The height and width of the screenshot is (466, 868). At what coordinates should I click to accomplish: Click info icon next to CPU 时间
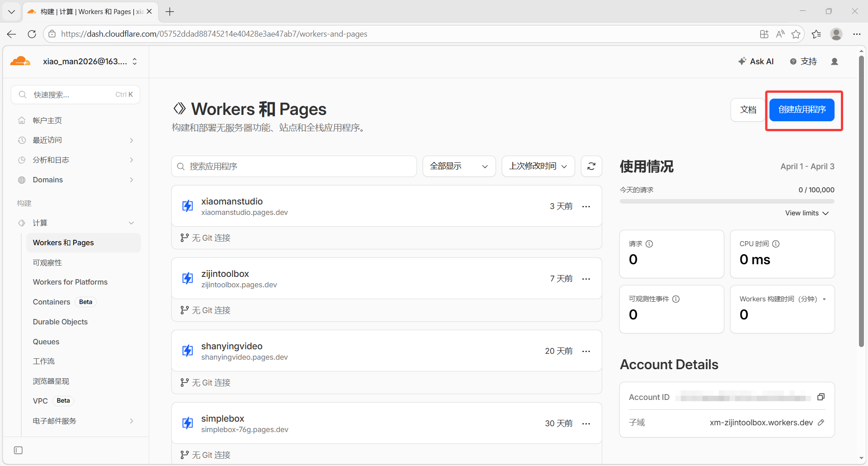coord(776,244)
